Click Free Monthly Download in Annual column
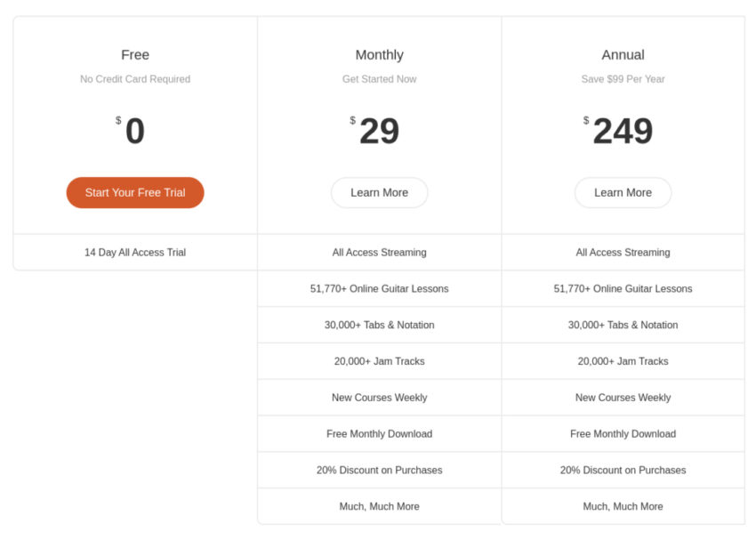Viewport: 756px width, 540px height. [x=623, y=434]
